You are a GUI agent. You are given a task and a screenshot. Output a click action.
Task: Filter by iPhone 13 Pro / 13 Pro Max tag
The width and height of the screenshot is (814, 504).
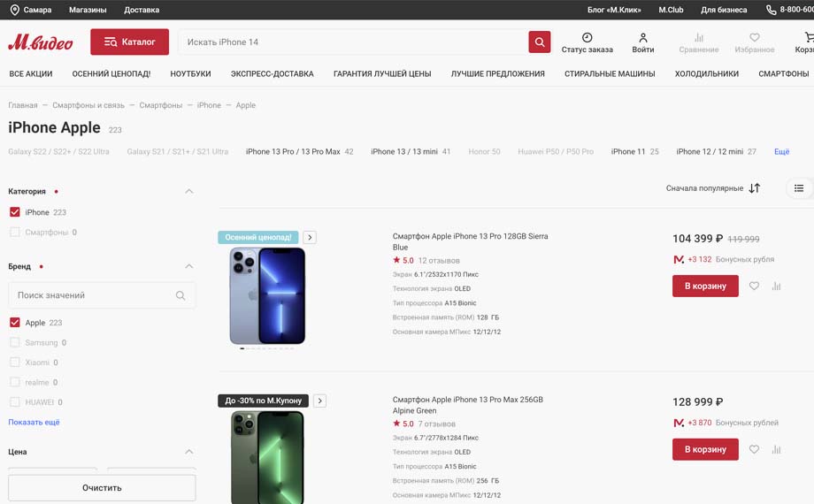tap(299, 151)
